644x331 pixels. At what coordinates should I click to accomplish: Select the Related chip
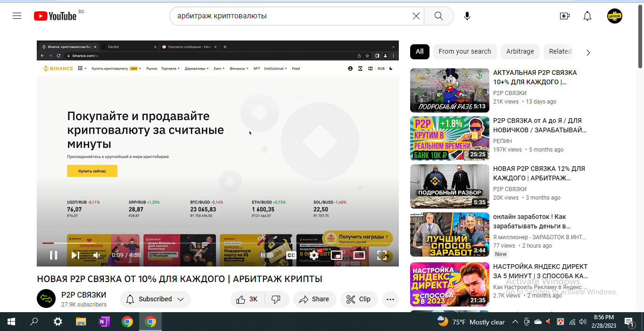coord(560,52)
